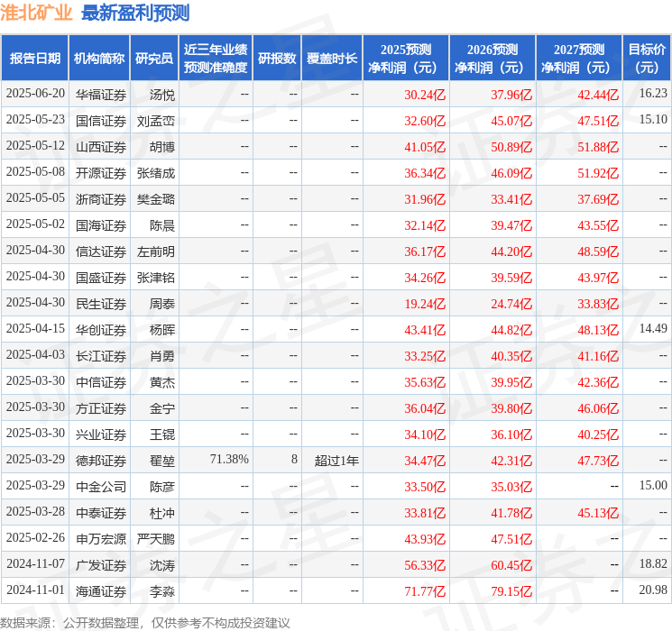The width and height of the screenshot is (672, 631).
Task: Click the 48.59亿 forecast value
Action: pyautogui.click(x=598, y=251)
